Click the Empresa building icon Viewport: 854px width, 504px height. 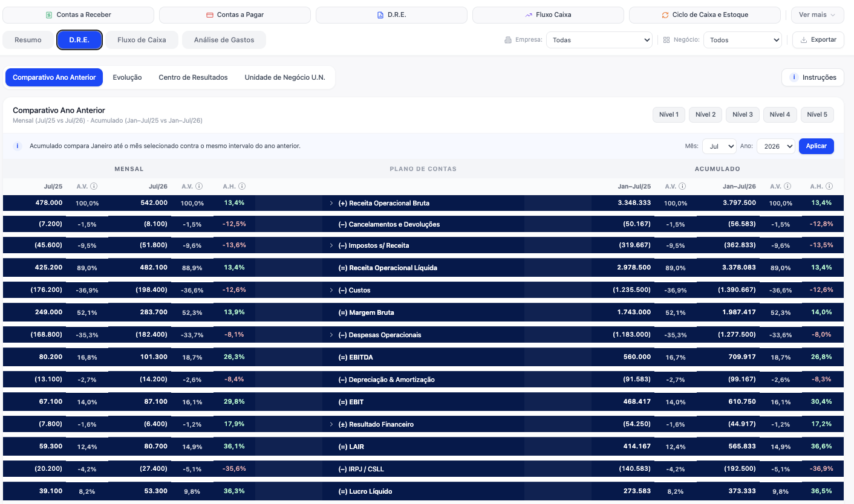(508, 40)
